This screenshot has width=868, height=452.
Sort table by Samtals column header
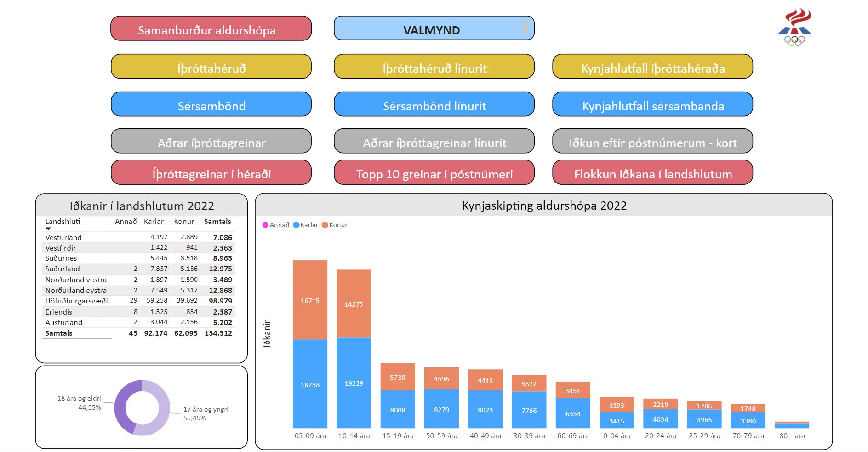pos(217,222)
